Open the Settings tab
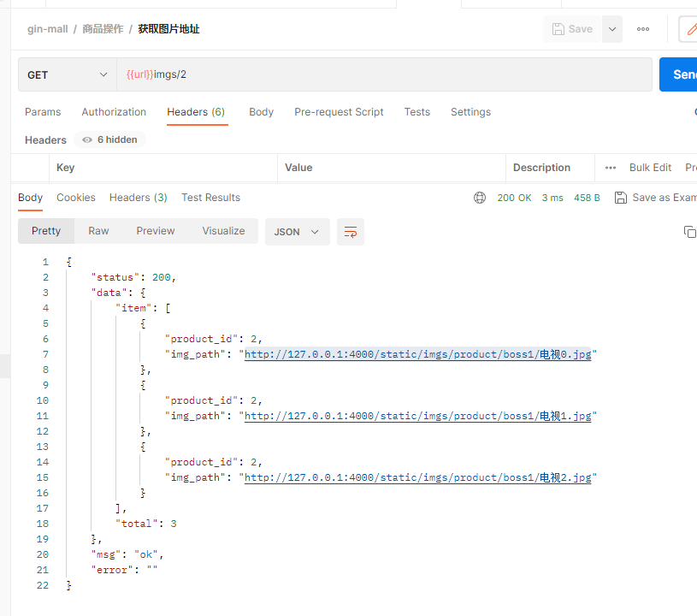 (470, 112)
